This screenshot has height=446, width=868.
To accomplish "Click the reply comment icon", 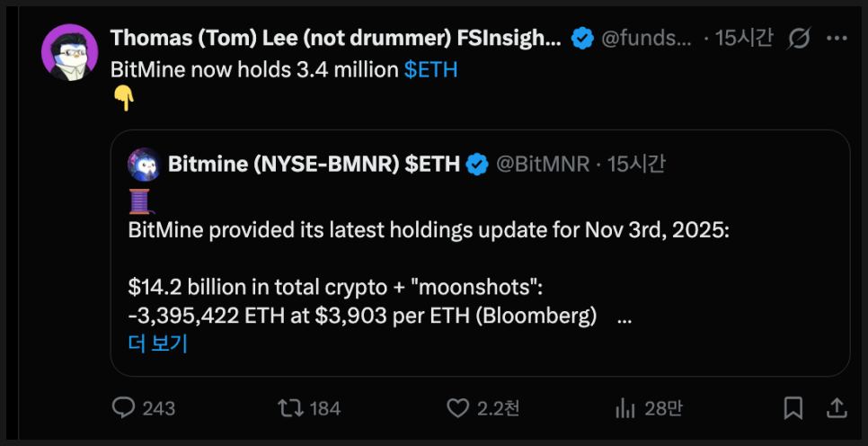I will (124, 408).
